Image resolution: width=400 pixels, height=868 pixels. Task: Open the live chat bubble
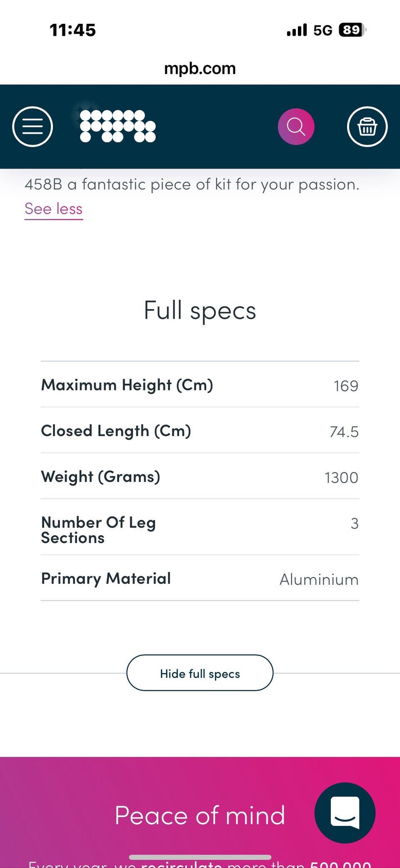tap(345, 813)
